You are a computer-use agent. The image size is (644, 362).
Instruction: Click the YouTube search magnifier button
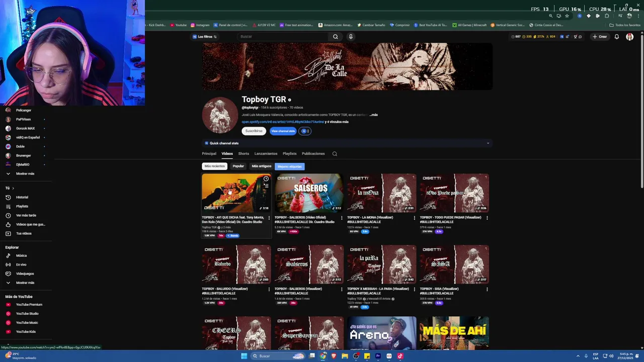[x=336, y=37]
